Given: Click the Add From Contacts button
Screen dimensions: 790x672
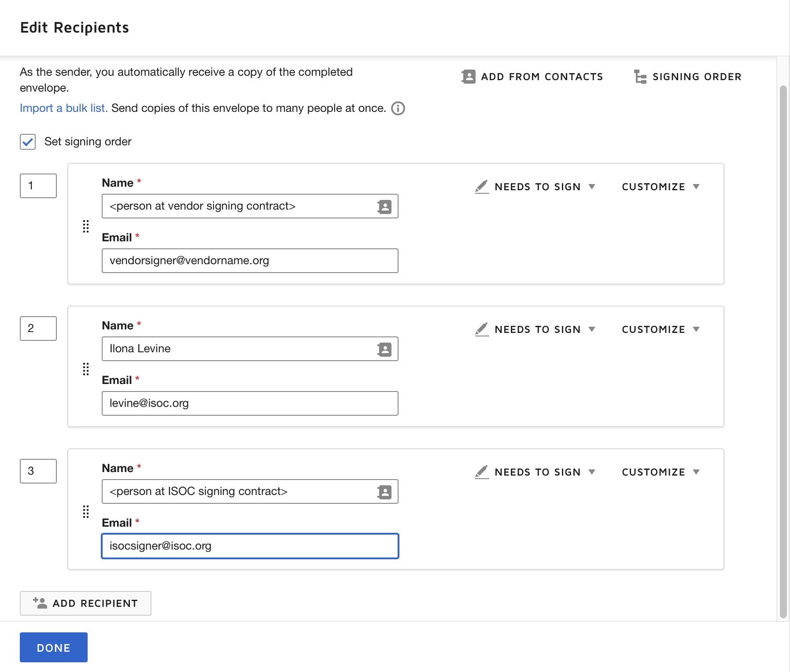Looking at the screenshot, I should [x=532, y=77].
